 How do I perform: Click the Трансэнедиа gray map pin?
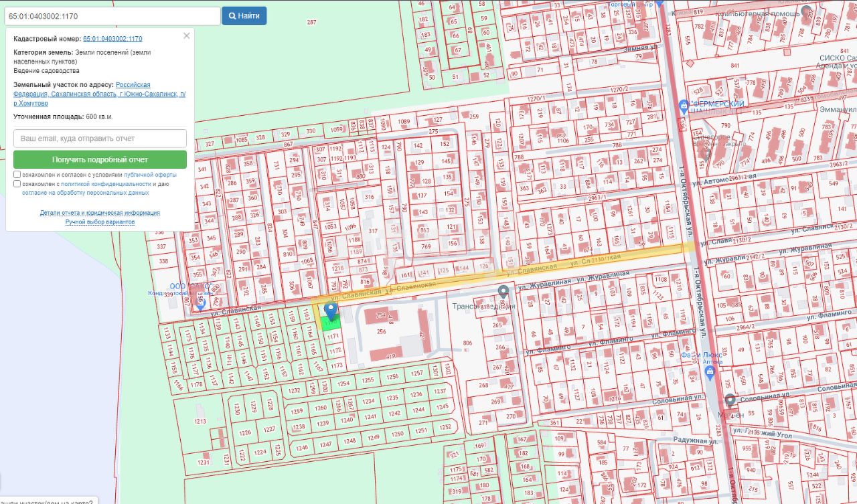pos(503,291)
